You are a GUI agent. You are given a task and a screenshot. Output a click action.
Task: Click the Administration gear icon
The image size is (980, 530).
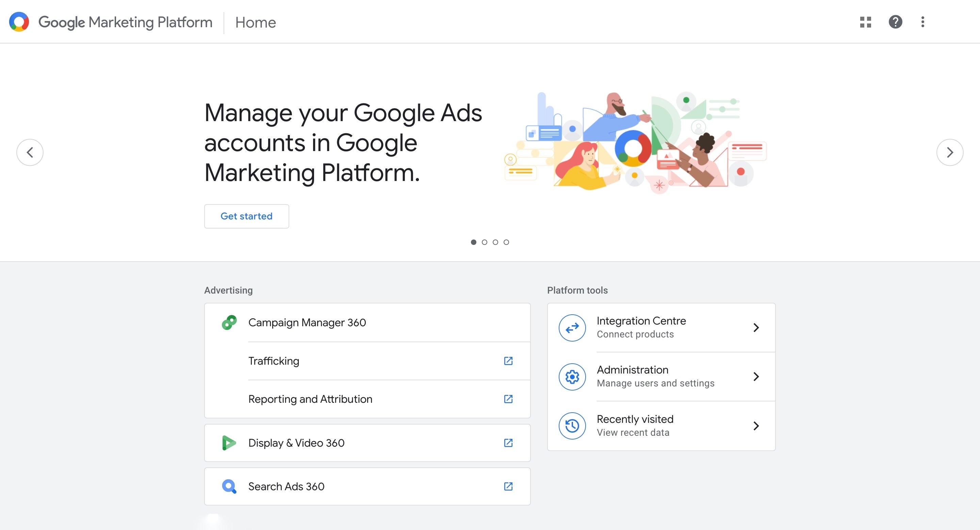point(571,377)
